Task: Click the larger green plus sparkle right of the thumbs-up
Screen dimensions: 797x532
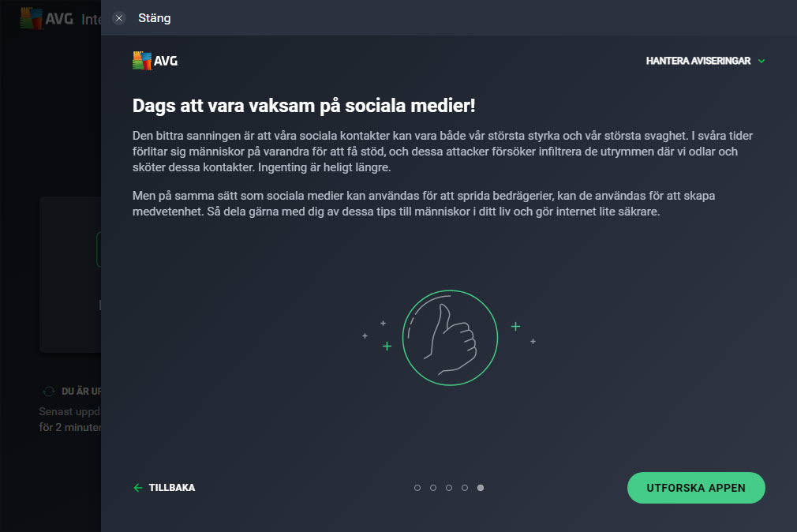Action: tap(515, 327)
